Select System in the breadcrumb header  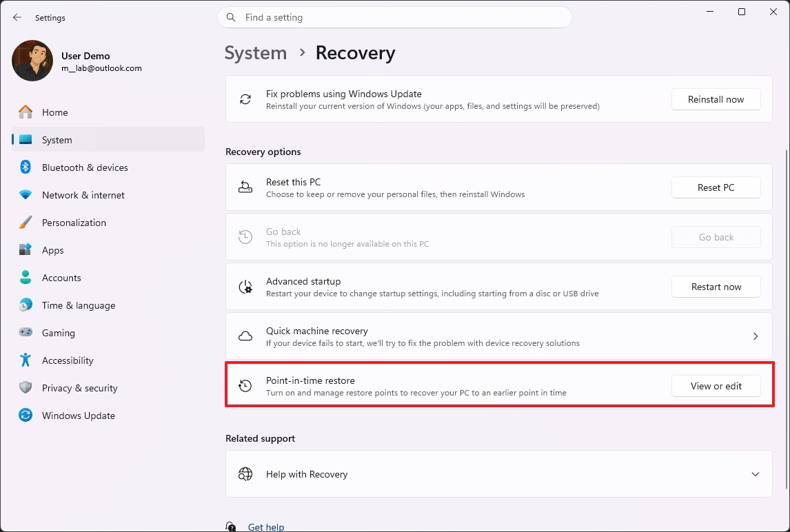coord(255,52)
